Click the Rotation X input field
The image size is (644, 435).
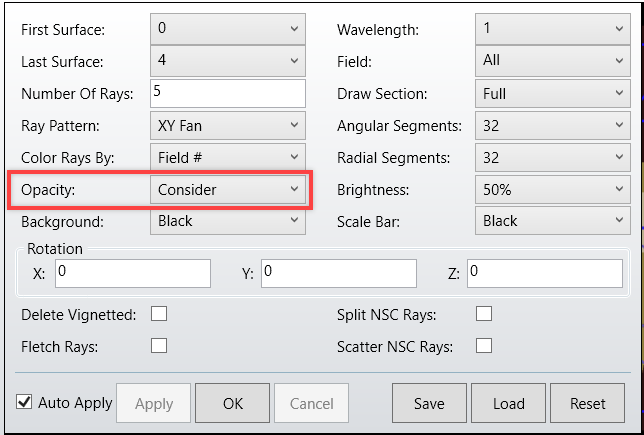coord(133,272)
